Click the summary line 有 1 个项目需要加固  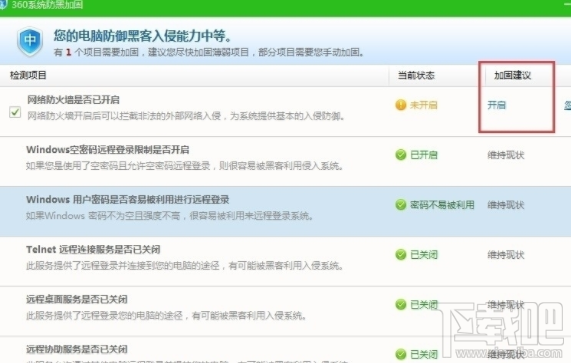[209, 52]
